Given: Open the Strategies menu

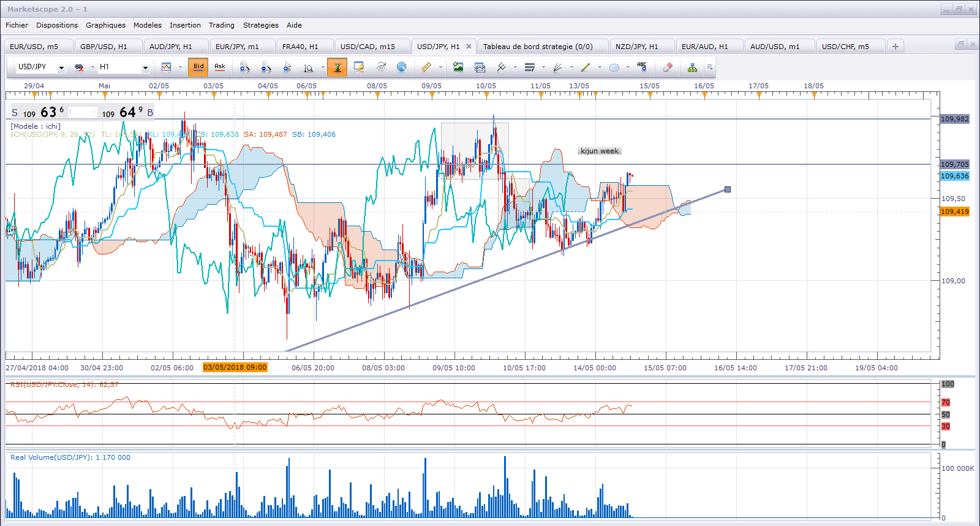Looking at the screenshot, I should (x=260, y=25).
